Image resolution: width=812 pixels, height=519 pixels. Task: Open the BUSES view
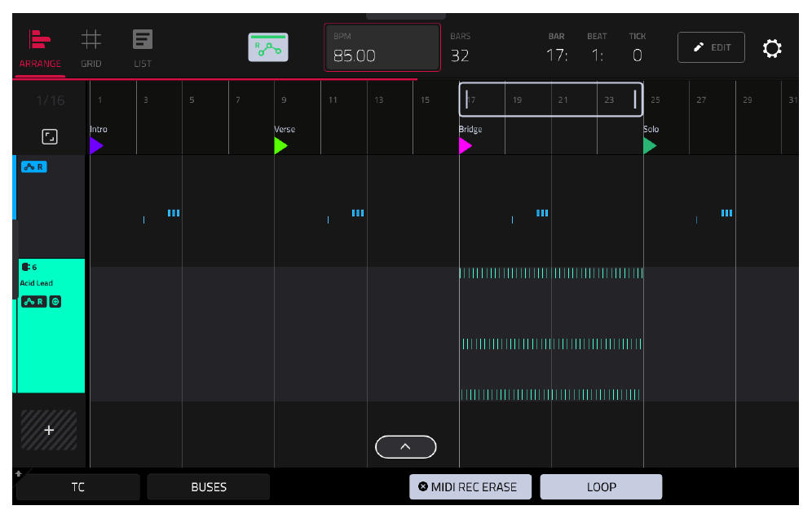[x=209, y=487]
